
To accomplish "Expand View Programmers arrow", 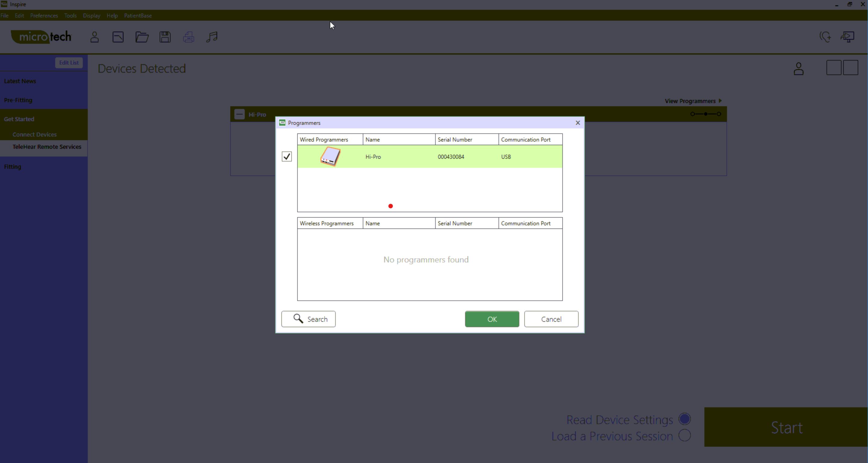I will [x=720, y=101].
